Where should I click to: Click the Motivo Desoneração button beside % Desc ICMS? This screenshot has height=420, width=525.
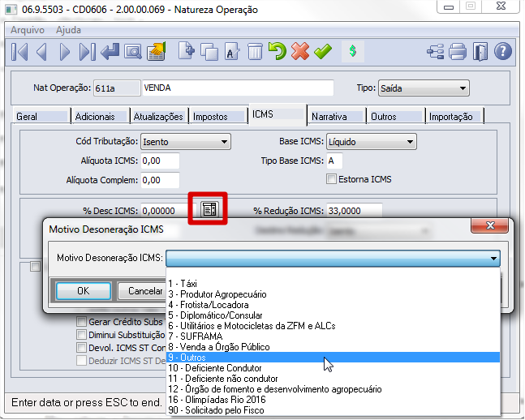point(210,209)
